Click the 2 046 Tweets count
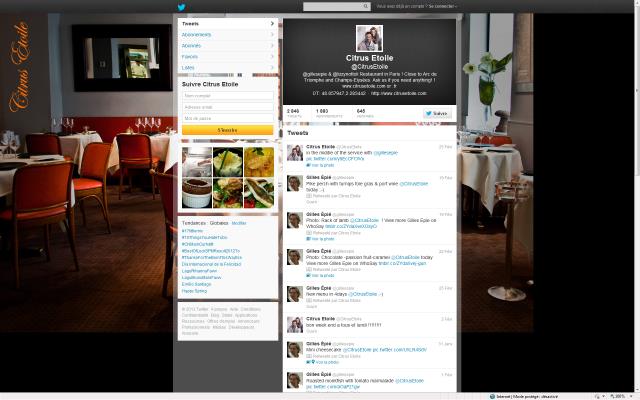Screen dimensions: 640x400 294,113
